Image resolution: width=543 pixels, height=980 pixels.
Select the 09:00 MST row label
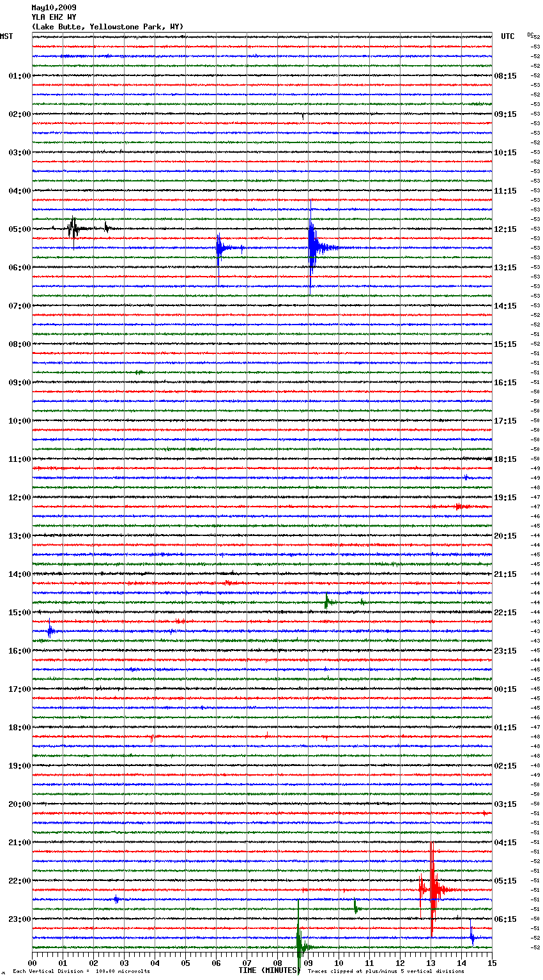click(x=20, y=383)
